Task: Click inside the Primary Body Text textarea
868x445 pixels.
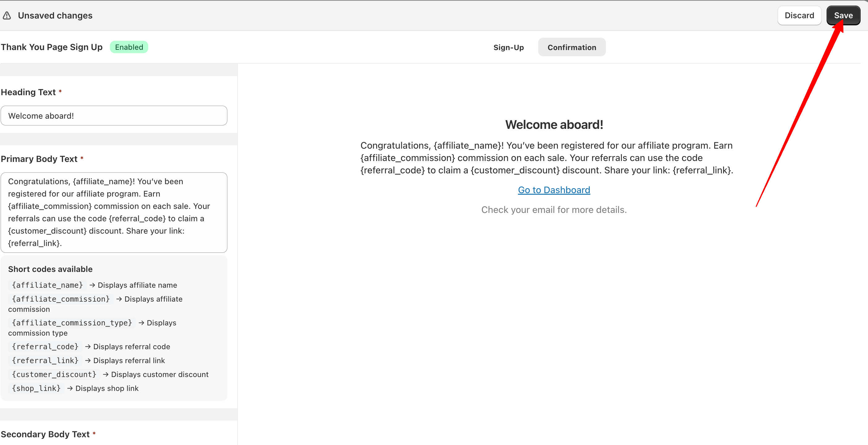Action: (x=114, y=212)
